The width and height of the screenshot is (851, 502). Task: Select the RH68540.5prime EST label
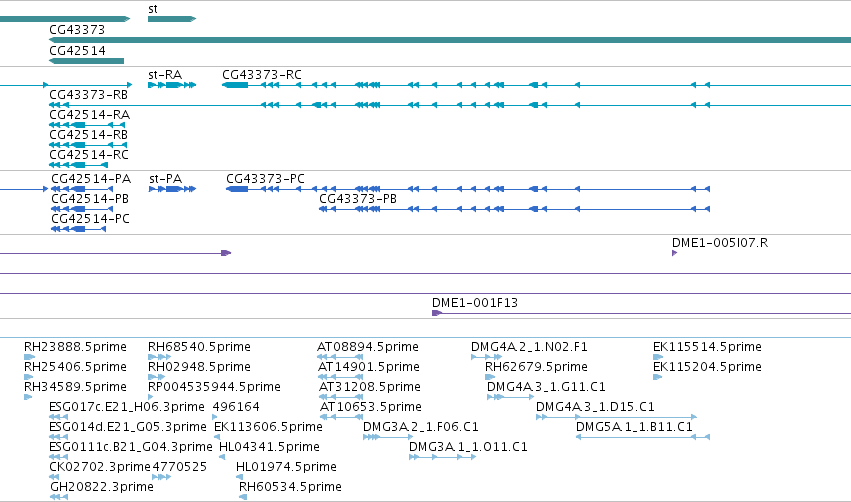(199, 347)
